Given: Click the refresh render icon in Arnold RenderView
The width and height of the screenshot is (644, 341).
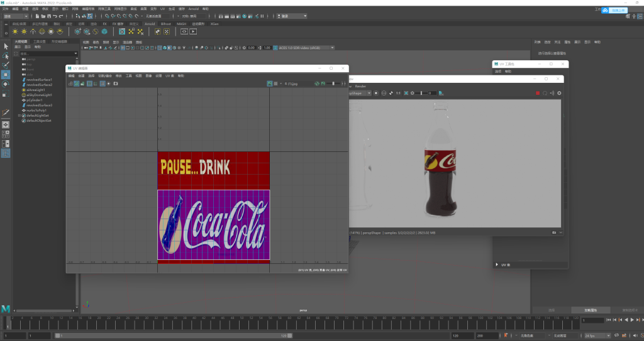Looking at the screenshot, I should 545,93.
